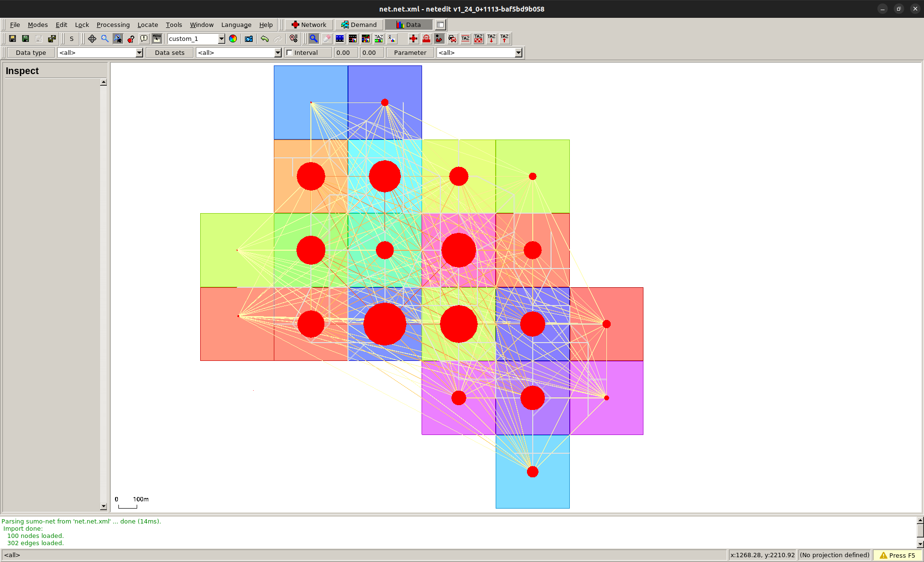Click the Data type button
The height and width of the screenshot is (562, 924).
click(x=31, y=52)
